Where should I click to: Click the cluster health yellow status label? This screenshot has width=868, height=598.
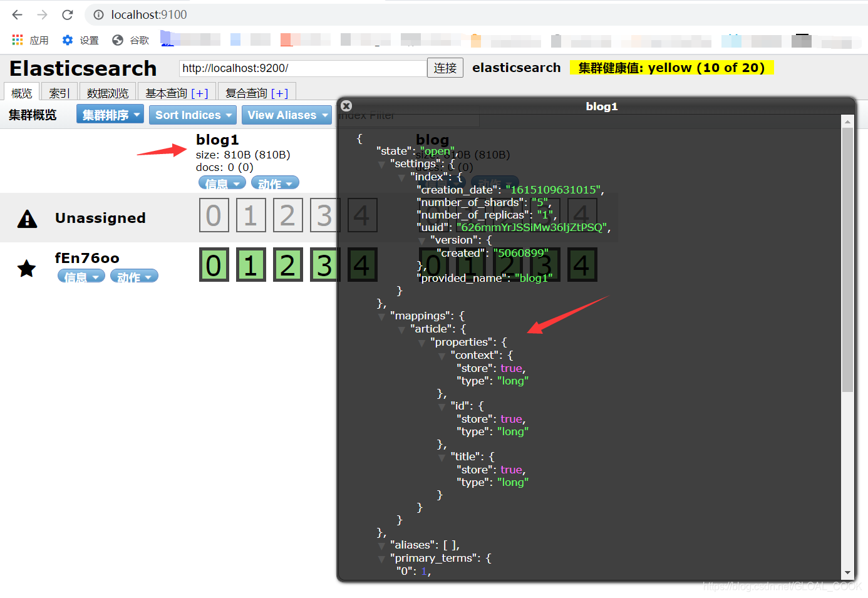(671, 68)
